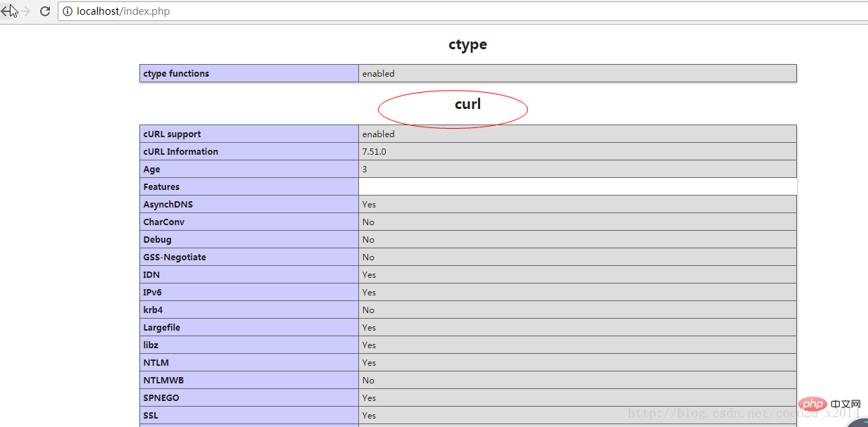Click the browser forward arrow
Screen dimensions: 868x427
(x=25, y=11)
